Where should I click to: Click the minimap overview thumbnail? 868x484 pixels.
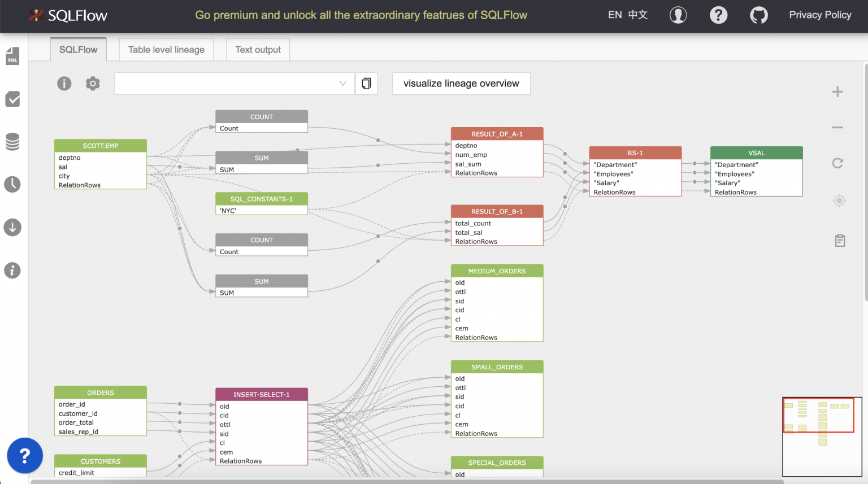click(822, 437)
